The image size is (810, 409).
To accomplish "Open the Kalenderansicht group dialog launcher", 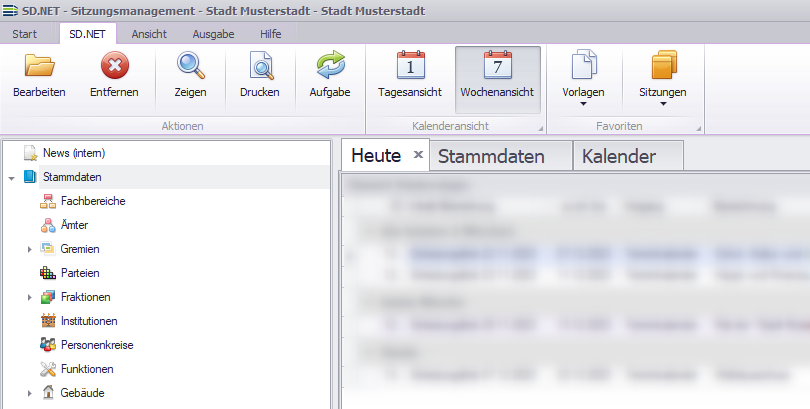I will coord(541,129).
